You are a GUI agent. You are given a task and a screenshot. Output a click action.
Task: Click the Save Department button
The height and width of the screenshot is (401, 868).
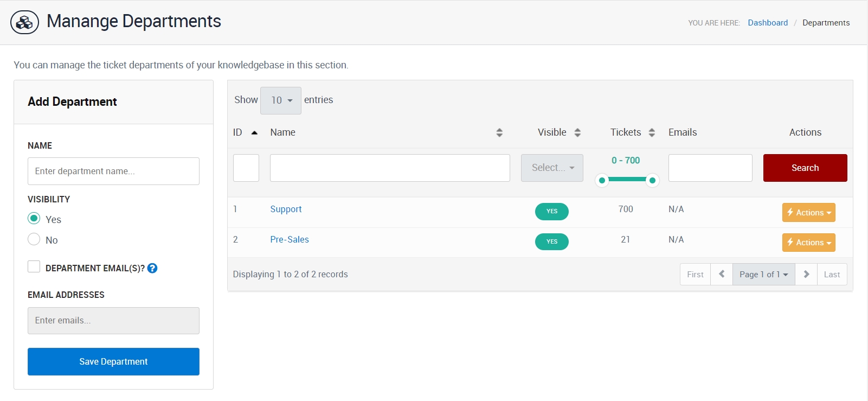click(113, 361)
